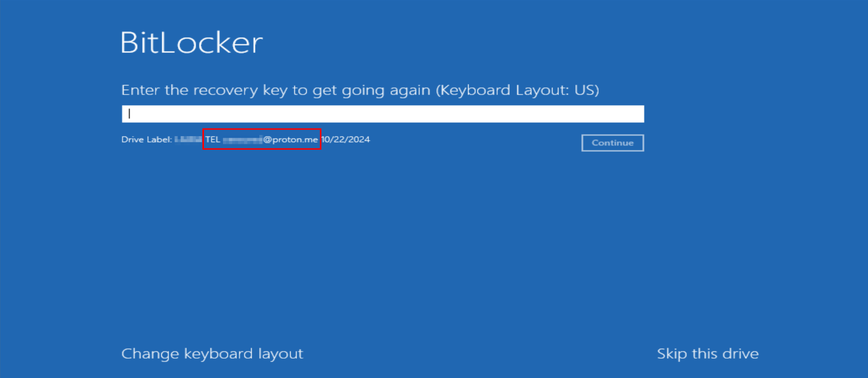Click the blurred email username before @proton.me
Screen dimensions: 868x378
coord(242,139)
